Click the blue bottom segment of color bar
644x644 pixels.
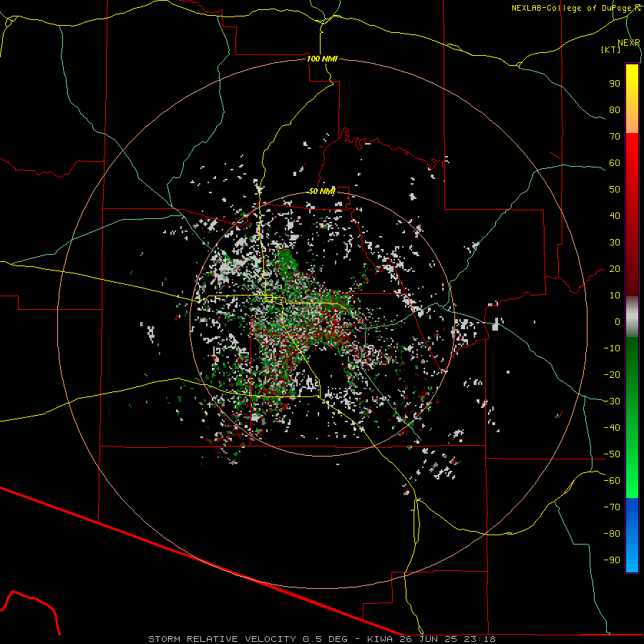tap(632, 535)
